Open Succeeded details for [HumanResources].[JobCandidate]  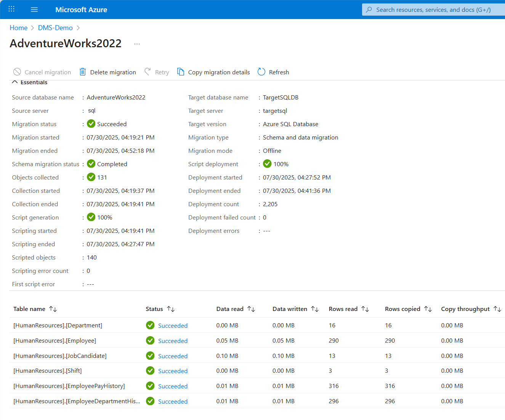pyautogui.click(x=173, y=356)
